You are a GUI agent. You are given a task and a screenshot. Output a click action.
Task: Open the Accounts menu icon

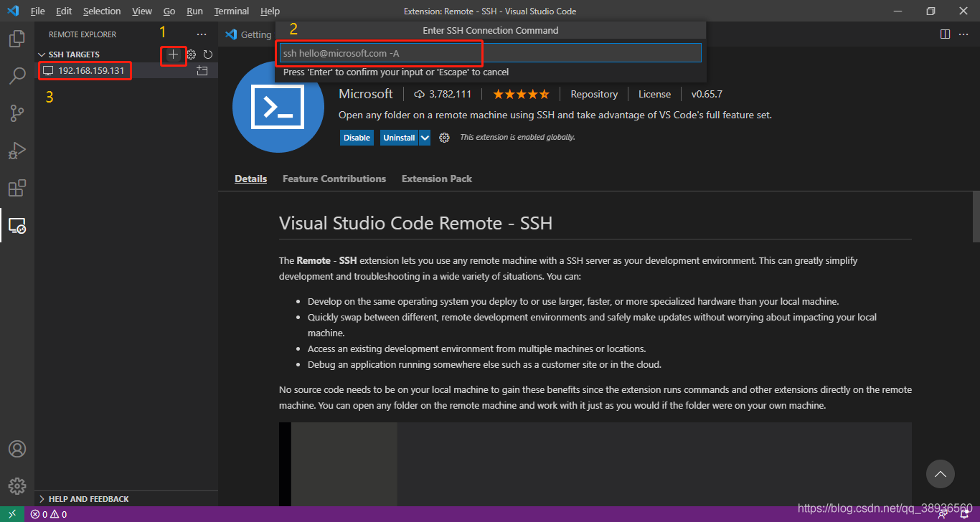tap(17, 449)
